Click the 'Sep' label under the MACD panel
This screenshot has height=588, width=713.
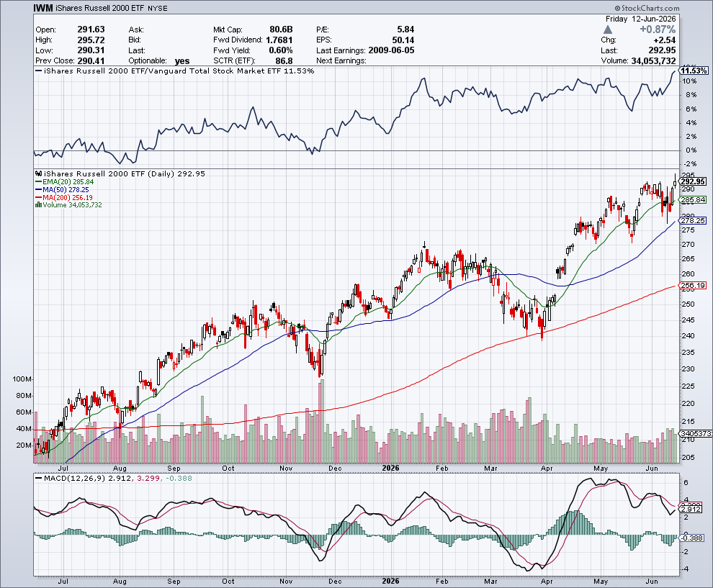pyautogui.click(x=174, y=582)
